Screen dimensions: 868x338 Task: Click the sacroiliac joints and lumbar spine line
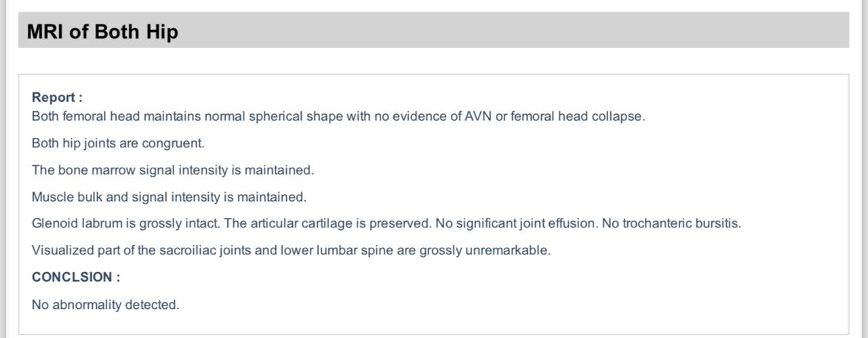291,250
